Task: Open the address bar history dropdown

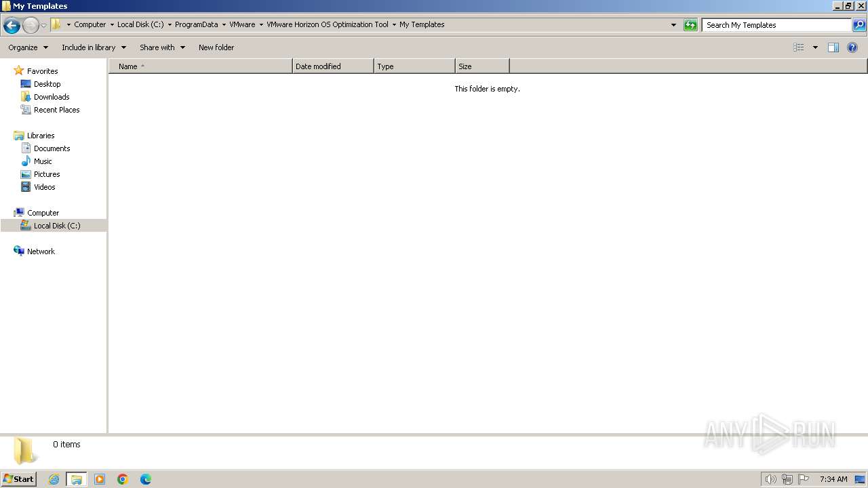Action: point(673,25)
